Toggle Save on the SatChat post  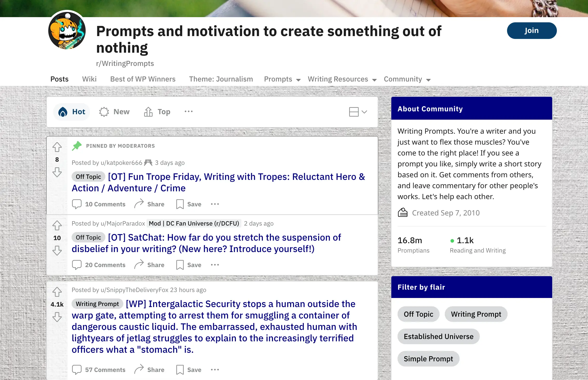point(189,265)
